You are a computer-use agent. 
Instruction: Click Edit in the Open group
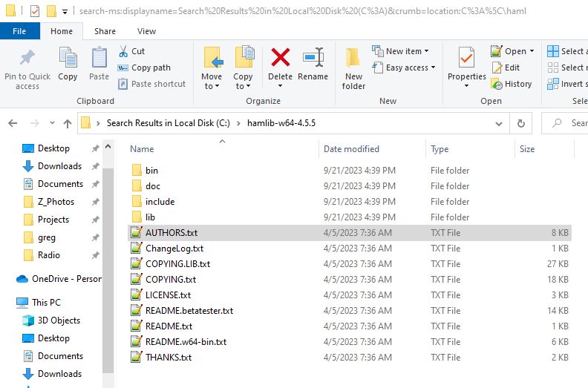(x=506, y=68)
